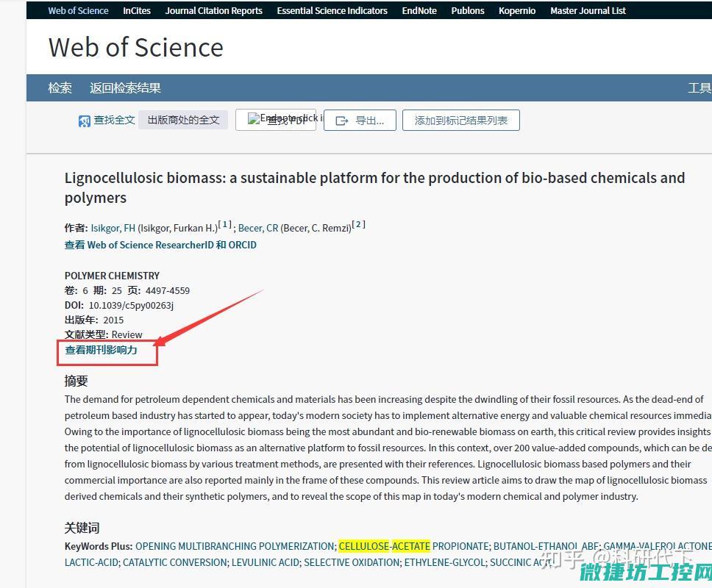
Task: Click 出版年 value 2015
Action: pyautogui.click(x=113, y=320)
